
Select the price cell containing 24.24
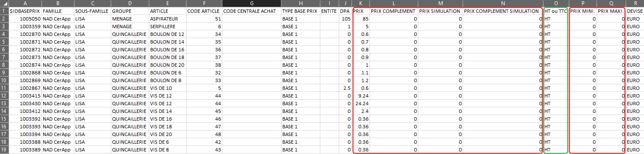click(x=361, y=103)
